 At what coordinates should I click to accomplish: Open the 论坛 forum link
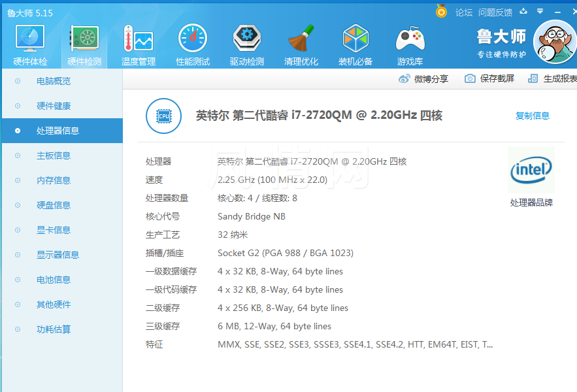[464, 12]
